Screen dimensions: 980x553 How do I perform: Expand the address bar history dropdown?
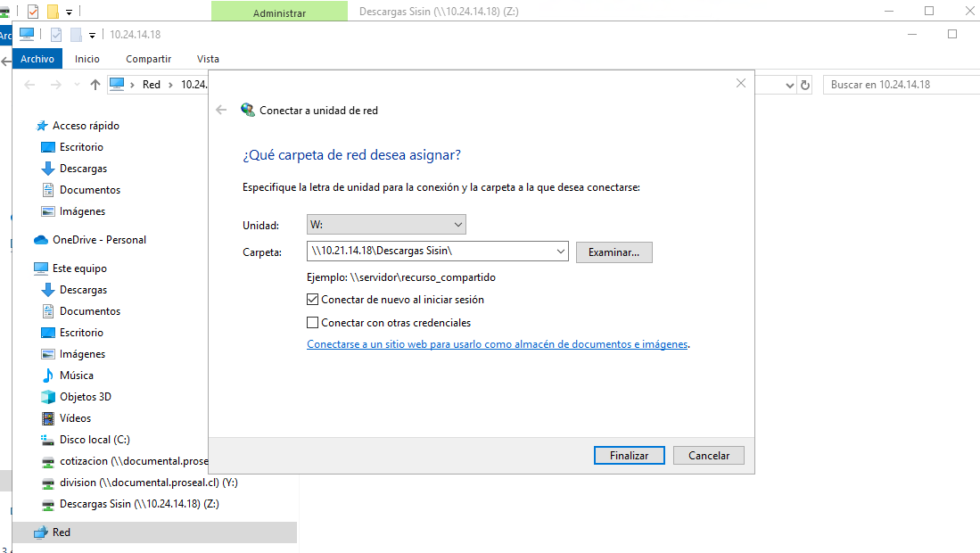tap(789, 85)
